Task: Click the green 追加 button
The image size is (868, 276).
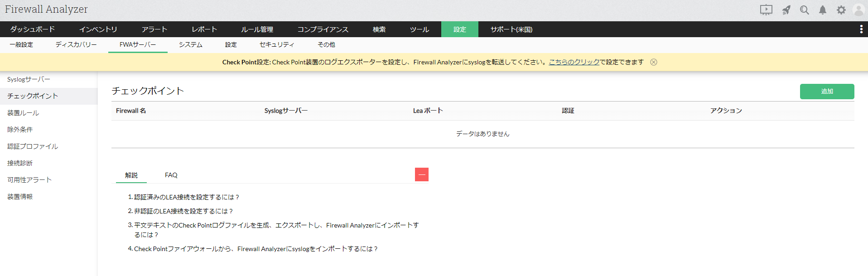Action: [x=827, y=91]
